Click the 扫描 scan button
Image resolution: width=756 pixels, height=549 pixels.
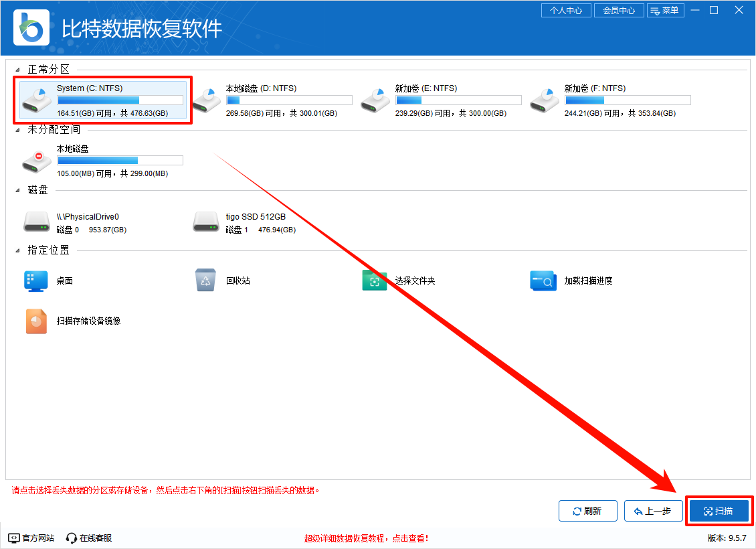click(719, 510)
